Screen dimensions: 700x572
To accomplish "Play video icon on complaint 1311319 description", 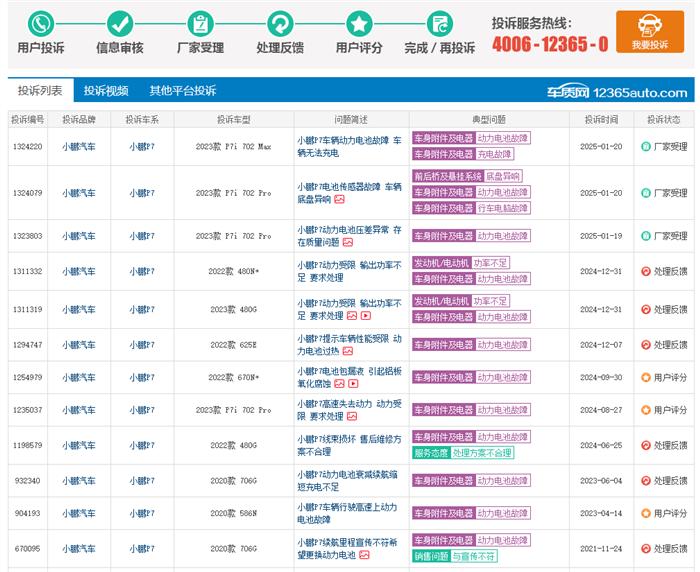I will pyautogui.click(x=366, y=316).
